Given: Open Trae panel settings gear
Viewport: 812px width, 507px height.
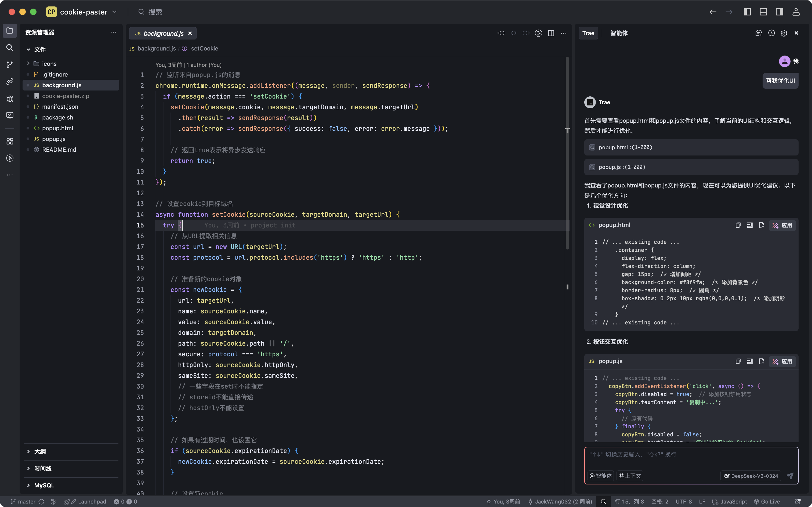Looking at the screenshot, I should [x=784, y=33].
